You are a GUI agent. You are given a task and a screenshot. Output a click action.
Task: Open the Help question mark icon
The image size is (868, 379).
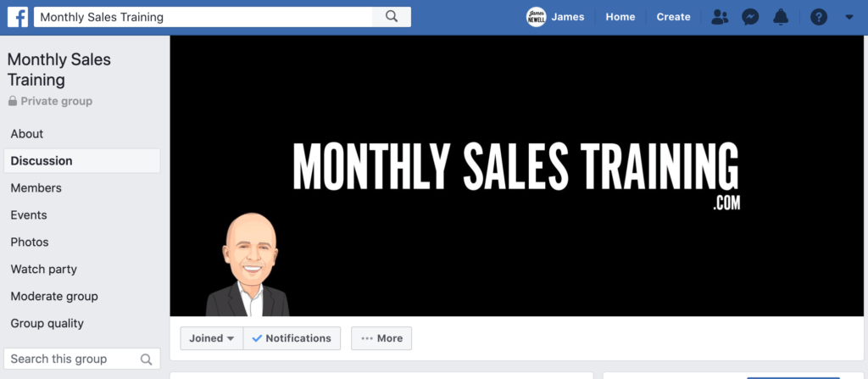click(x=819, y=17)
